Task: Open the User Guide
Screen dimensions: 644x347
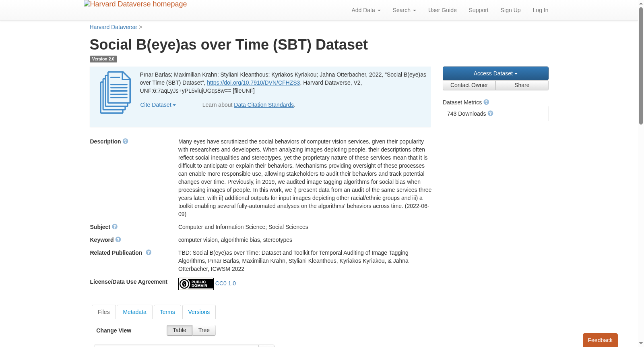Action: pos(442,10)
